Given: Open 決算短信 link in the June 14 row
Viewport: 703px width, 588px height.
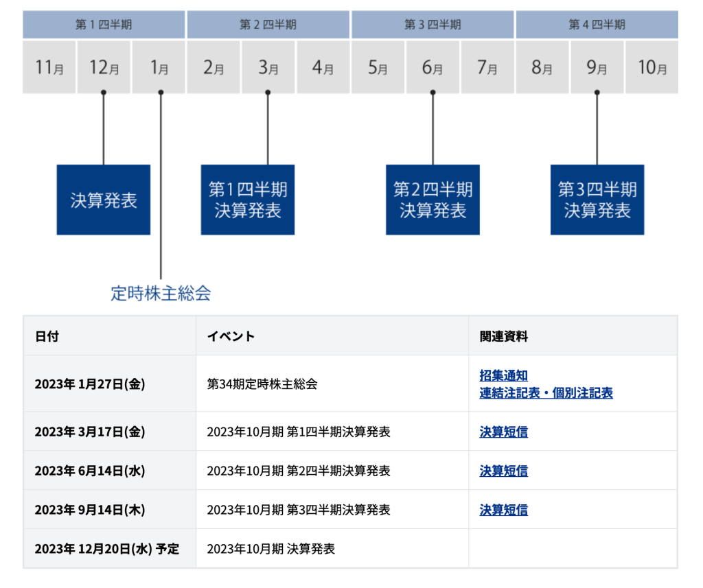Looking at the screenshot, I should pyautogui.click(x=503, y=471).
